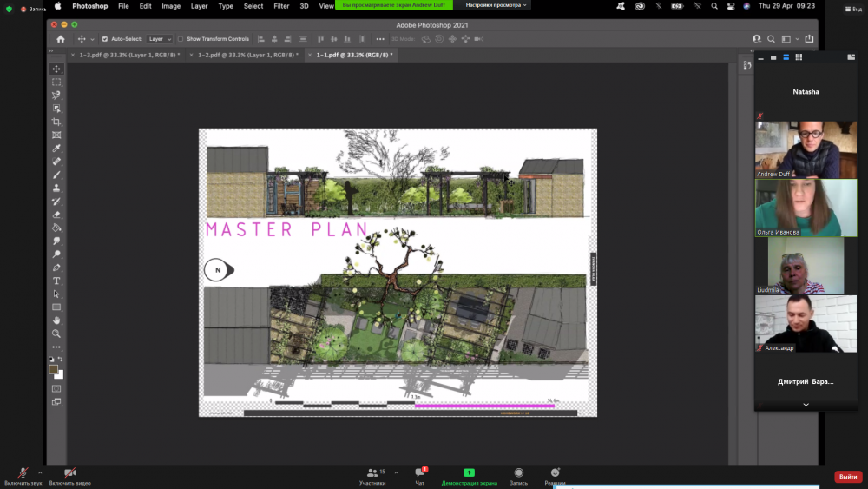
Task: Switch Zoom panel to single-video strip
Action: [773, 57]
